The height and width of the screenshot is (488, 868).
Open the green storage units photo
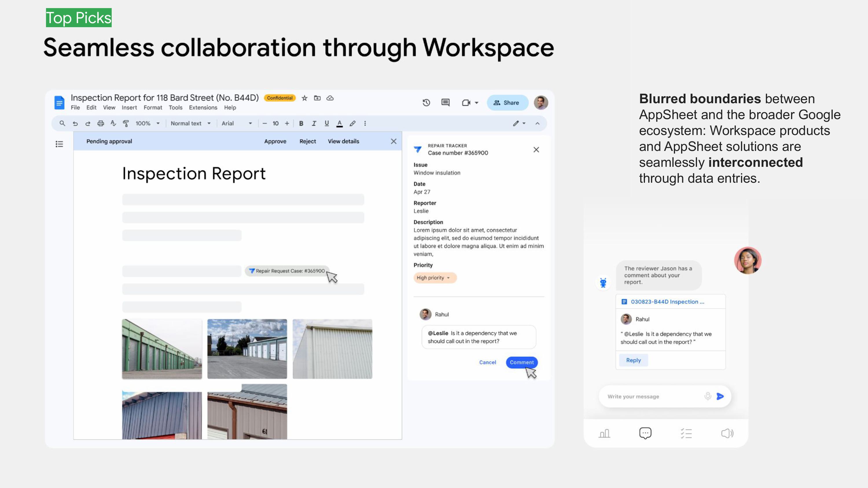point(162,349)
